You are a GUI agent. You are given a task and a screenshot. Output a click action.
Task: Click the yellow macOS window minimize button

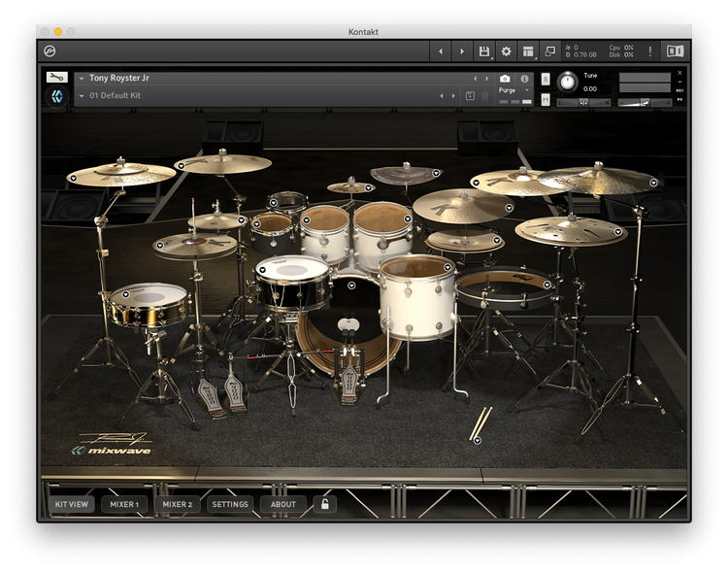pyautogui.click(x=58, y=32)
